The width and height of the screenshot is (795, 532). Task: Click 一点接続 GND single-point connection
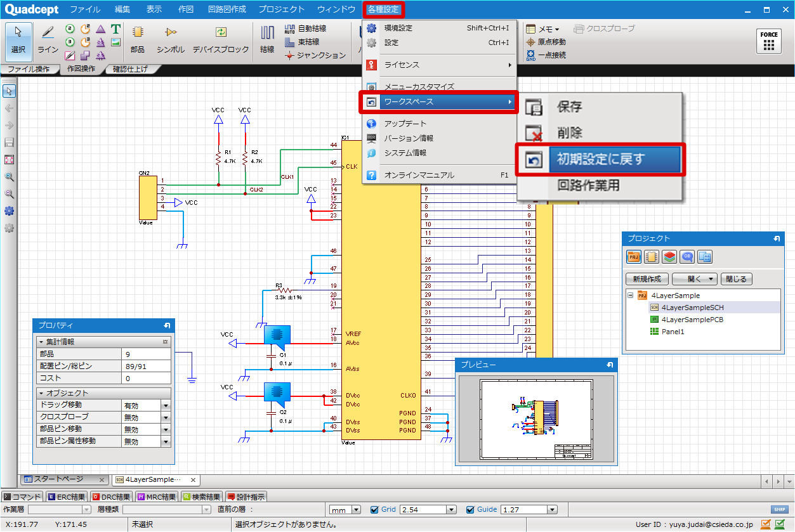pyautogui.click(x=546, y=55)
